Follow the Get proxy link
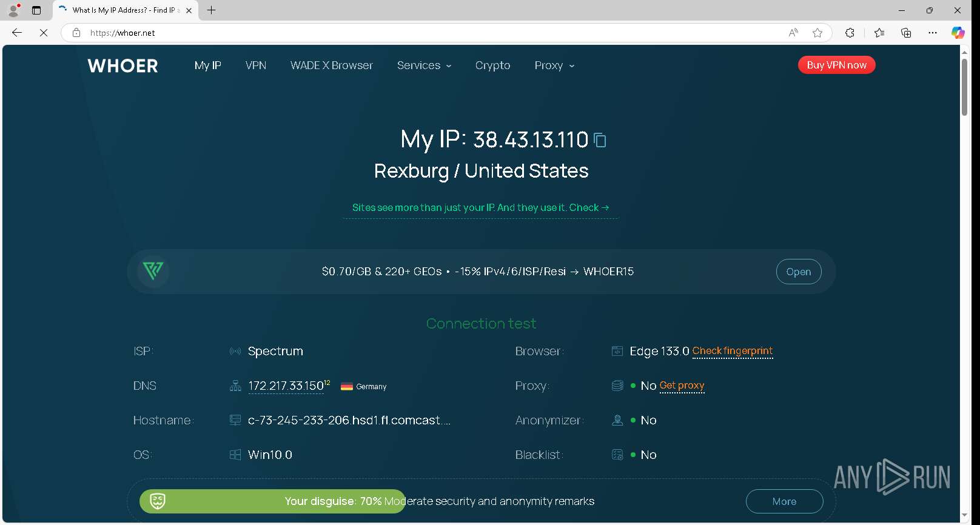This screenshot has height=525, width=980. coord(682,386)
